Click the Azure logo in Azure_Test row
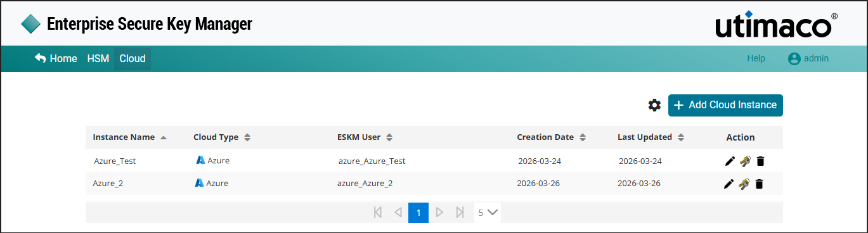Image resolution: width=868 pixels, height=233 pixels. [200, 160]
